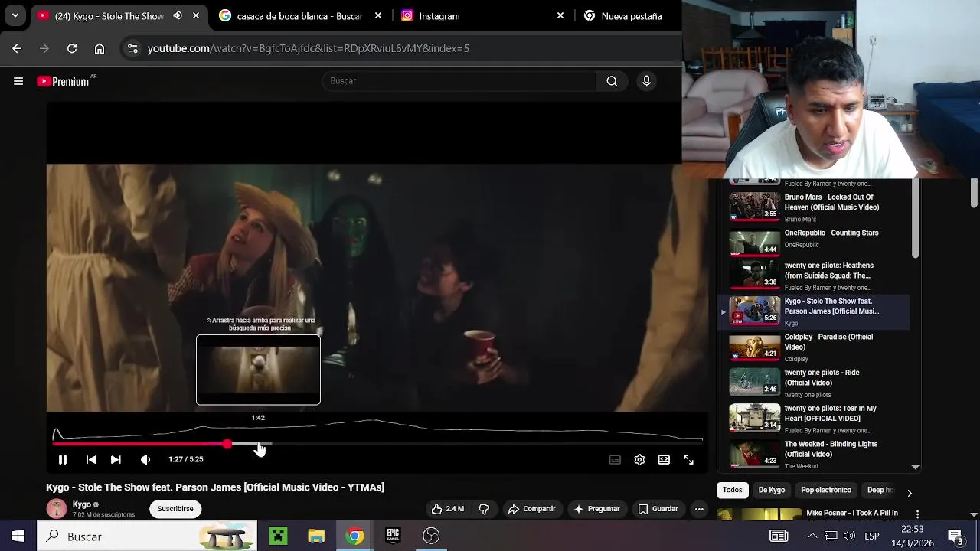Reload the current page
The image size is (980, 551).
point(72,48)
